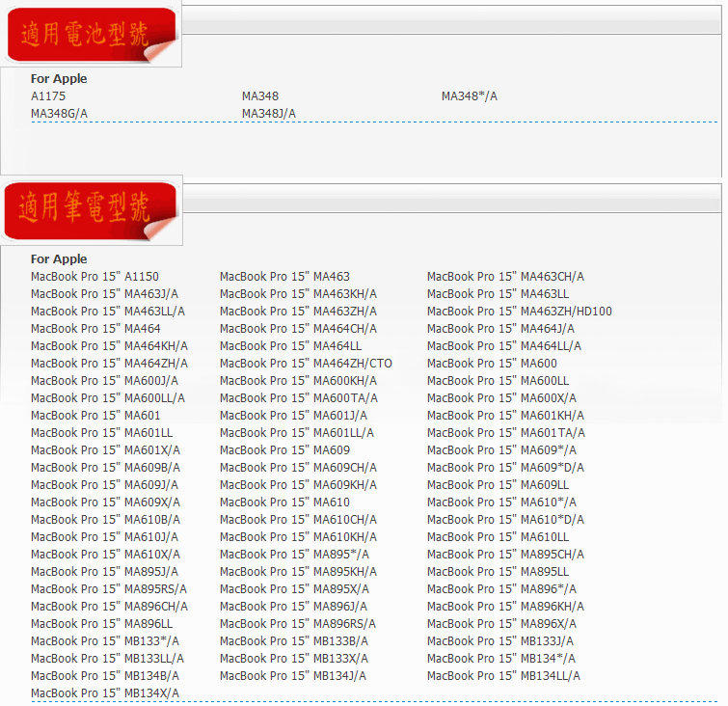Click MacBook Pro 15" MA895*/A
This screenshot has height=706, width=728.
click(x=294, y=554)
